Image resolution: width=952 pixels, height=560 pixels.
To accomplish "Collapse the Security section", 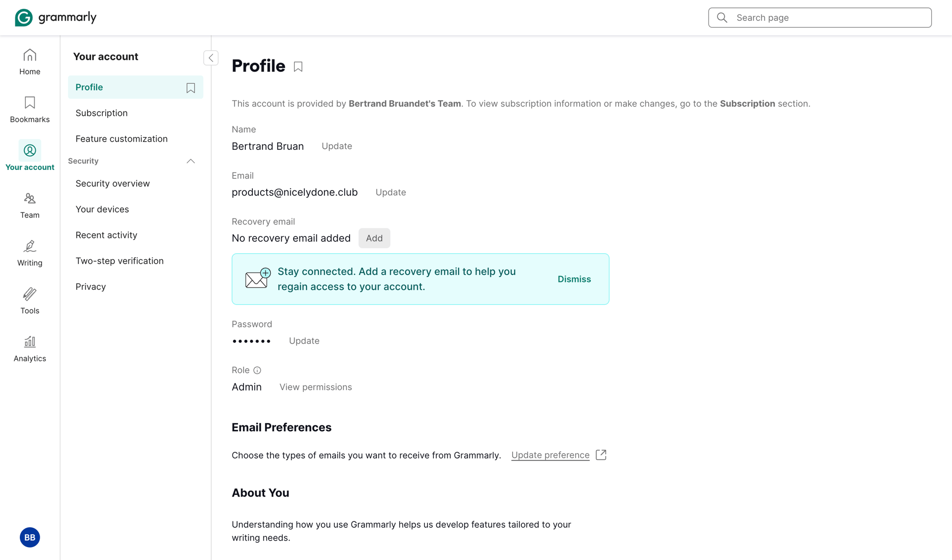I will (190, 161).
